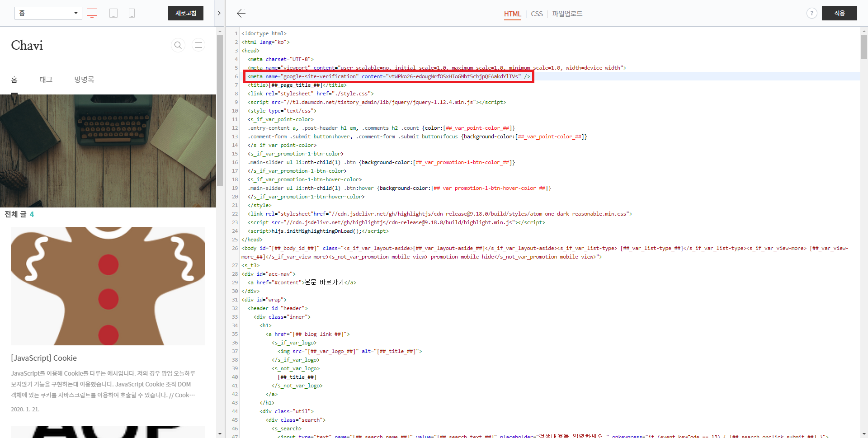Image resolution: width=868 pixels, height=438 pixels.
Task: Open the 파일업로드 tab
Action: click(567, 14)
